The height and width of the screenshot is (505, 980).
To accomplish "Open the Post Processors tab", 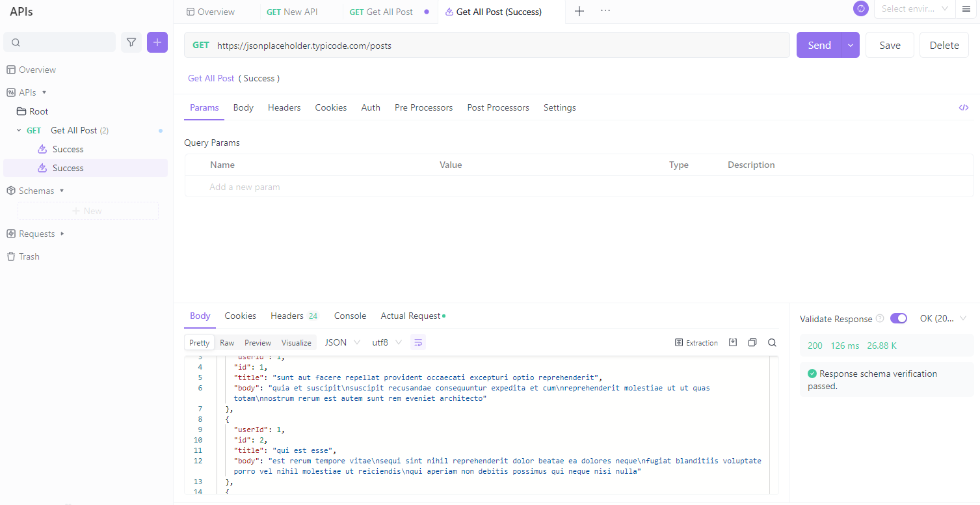I will click(498, 107).
